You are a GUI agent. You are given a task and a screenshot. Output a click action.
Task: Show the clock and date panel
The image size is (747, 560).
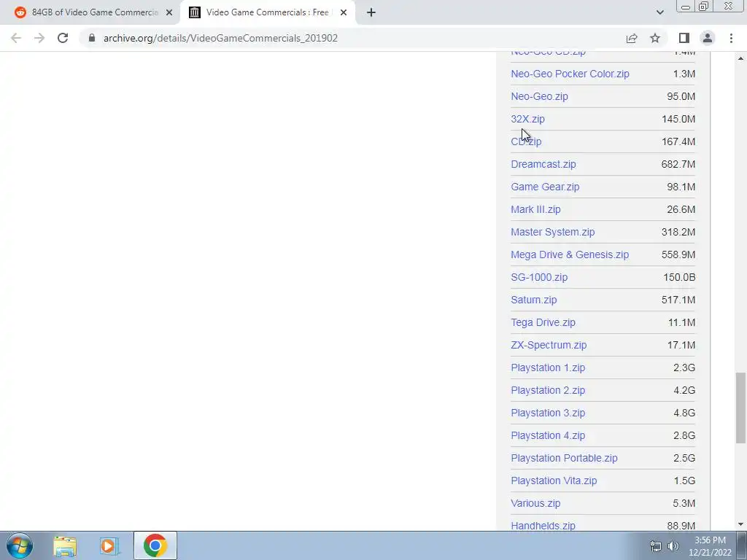pyautogui.click(x=710, y=546)
